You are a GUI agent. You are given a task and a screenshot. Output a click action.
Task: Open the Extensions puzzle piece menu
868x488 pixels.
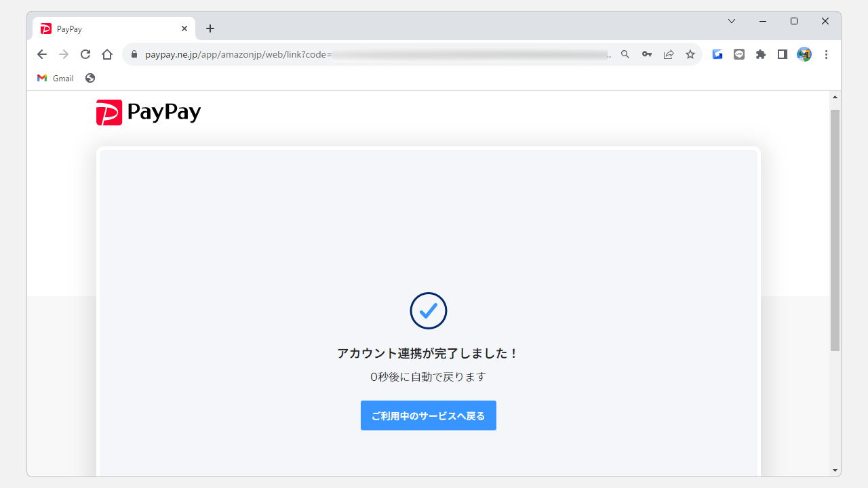tap(761, 54)
